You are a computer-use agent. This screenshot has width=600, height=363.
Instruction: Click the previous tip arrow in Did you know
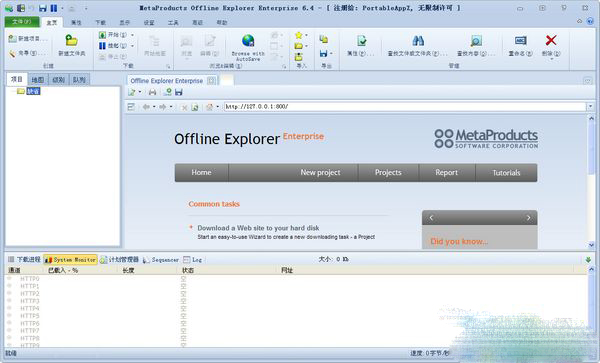pos(431,218)
